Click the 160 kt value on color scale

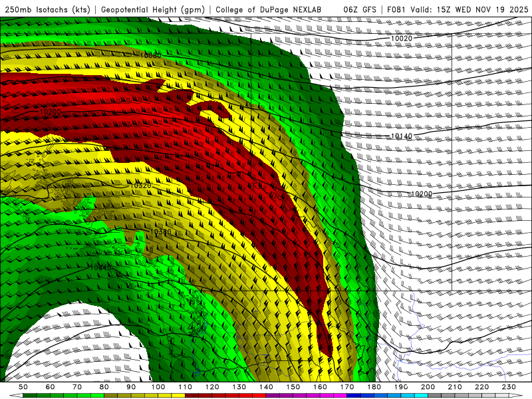coord(320,387)
